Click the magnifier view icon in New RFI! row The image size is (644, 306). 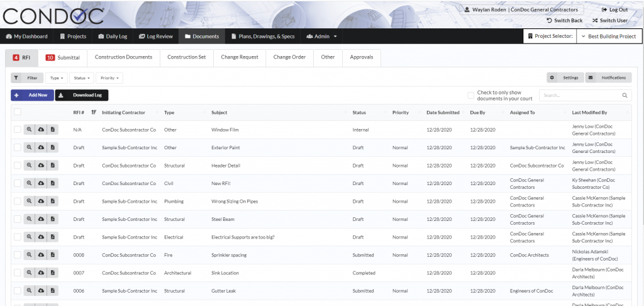coord(29,183)
